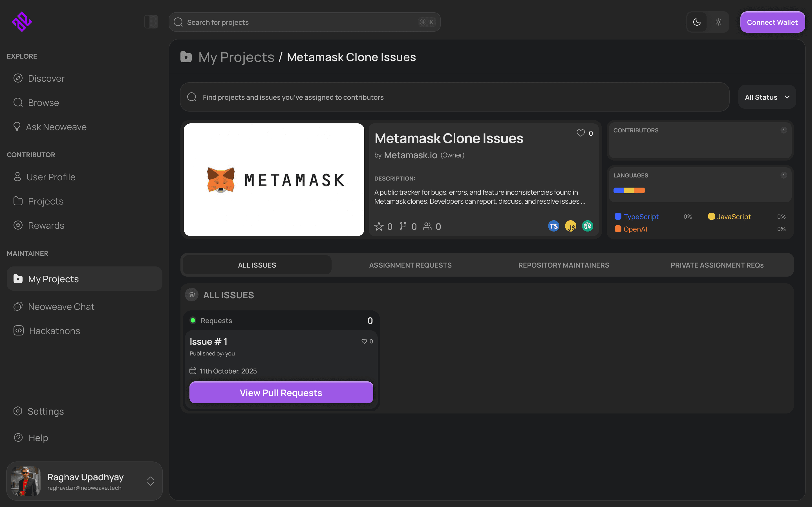Screen dimensions: 812x507
Task: Open the Private Assignment REQs tab
Action: [717, 265]
